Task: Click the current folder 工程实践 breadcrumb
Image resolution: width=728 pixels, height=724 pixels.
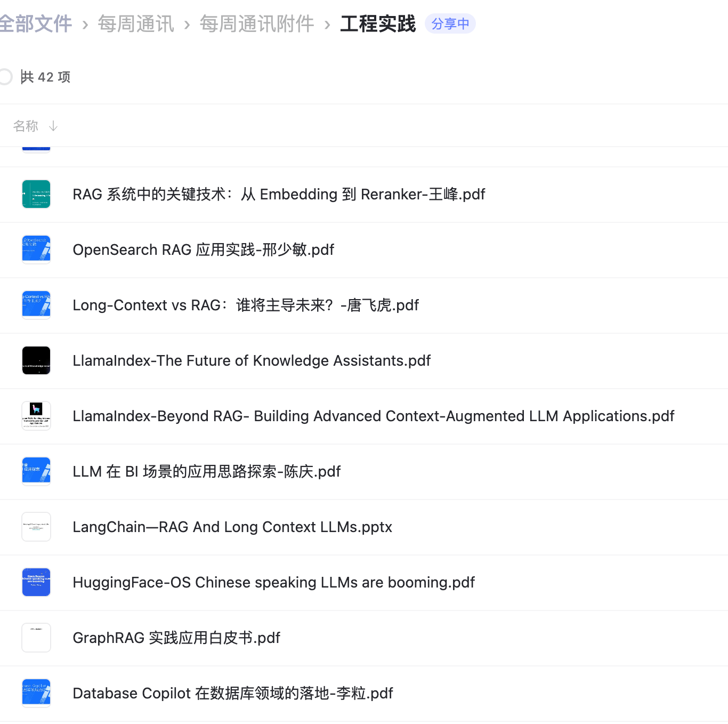Action: 378,24
